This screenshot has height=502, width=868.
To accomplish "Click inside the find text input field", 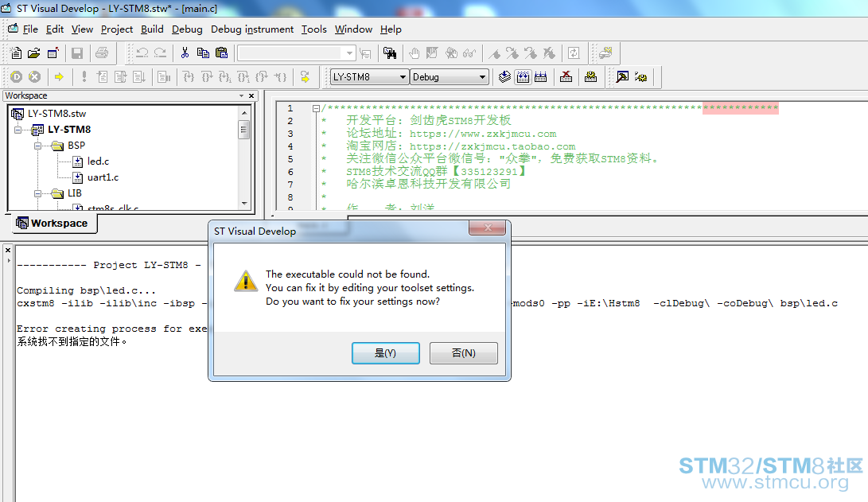I will point(290,53).
